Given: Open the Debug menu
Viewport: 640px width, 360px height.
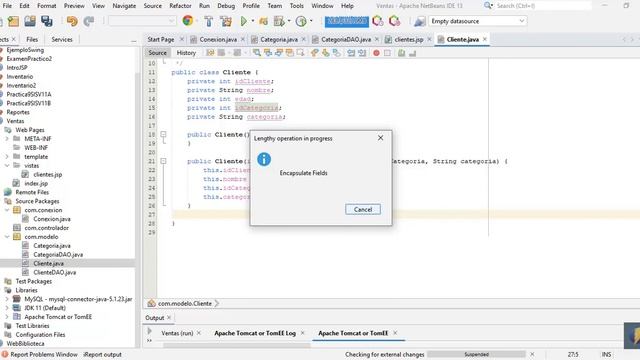Looking at the screenshot, I should click(x=226, y=6).
